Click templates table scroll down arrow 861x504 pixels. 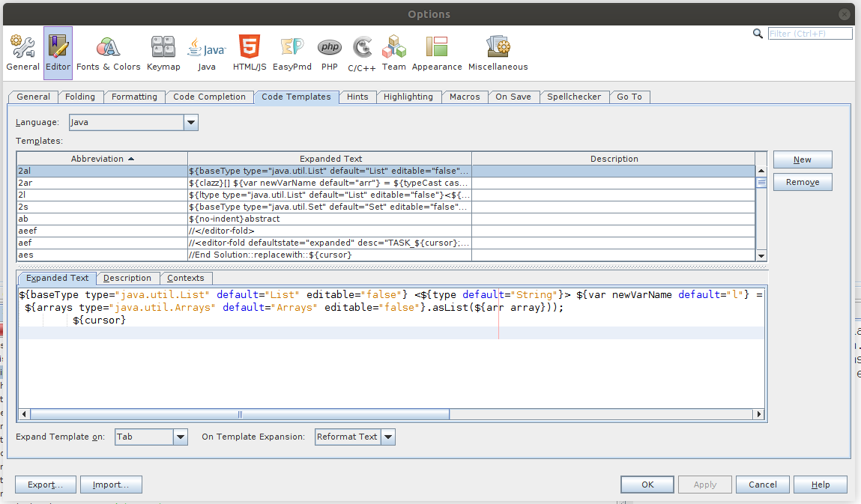(x=761, y=256)
